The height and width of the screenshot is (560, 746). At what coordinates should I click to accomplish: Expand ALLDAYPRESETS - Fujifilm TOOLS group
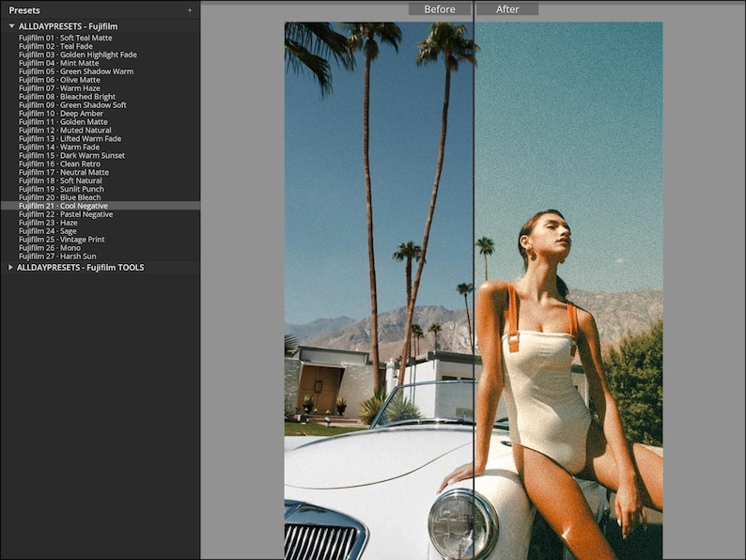(x=10, y=268)
